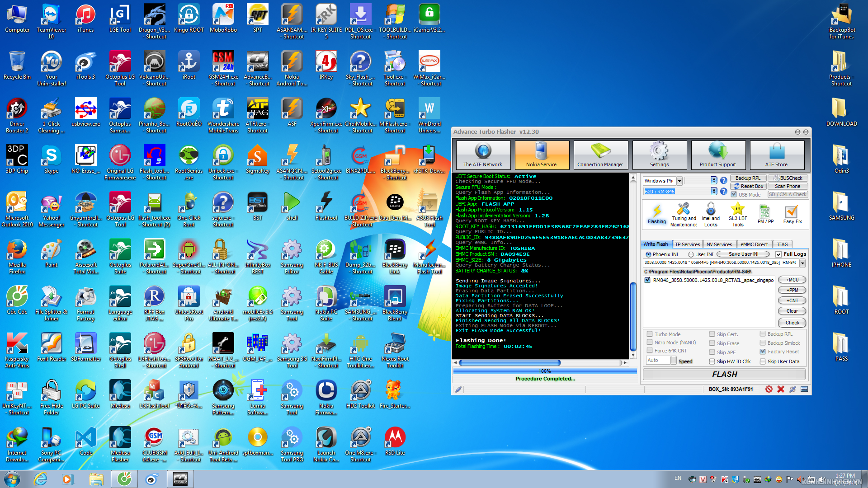Open the PM / PP tool
This screenshot has height=488, width=868.
point(765,214)
